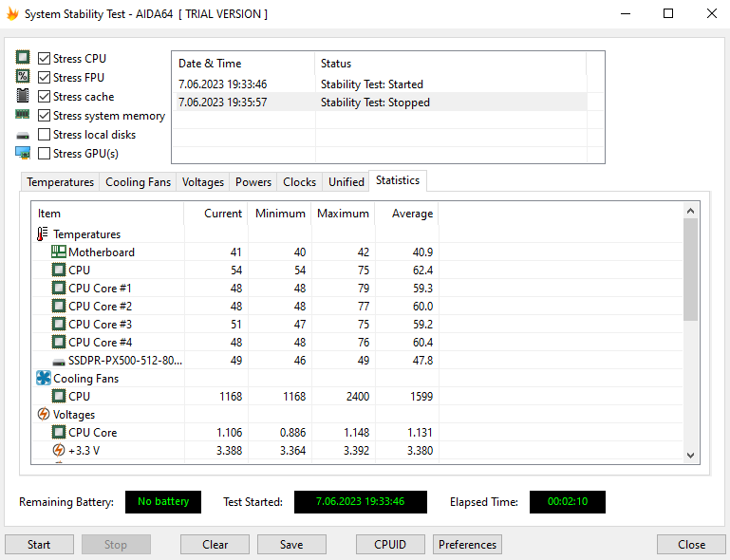The height and width of the screenshot is (560, 730).
Task: Uncheck the Stress system memory checkbox
Action: [44, 115]
